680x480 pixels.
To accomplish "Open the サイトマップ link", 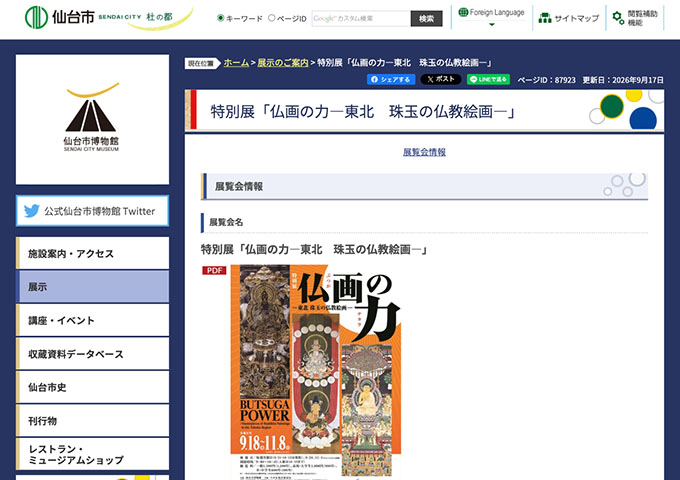I will tap(569, 18).
